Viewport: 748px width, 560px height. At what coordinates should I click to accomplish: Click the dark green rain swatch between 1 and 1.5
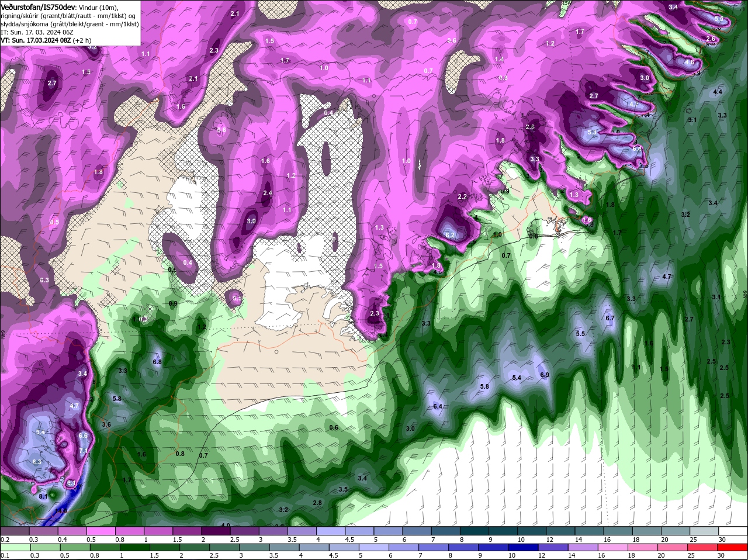click(x=135, y=547)
